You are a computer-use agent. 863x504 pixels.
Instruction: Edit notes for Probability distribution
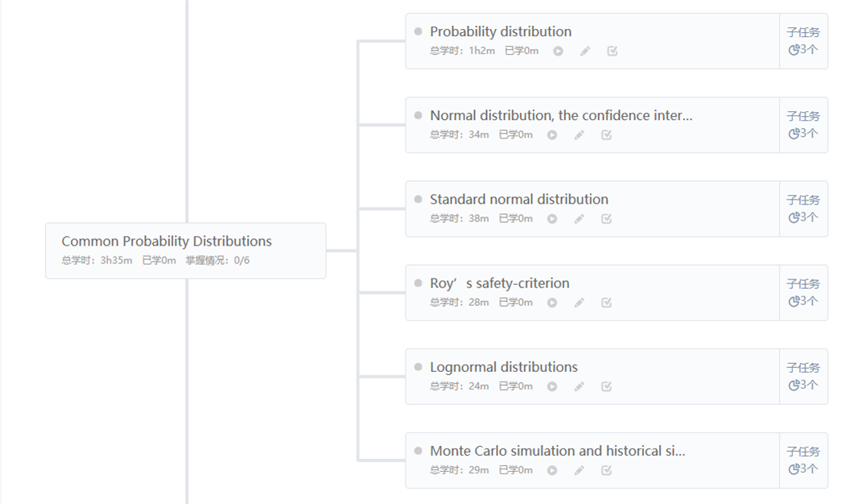pos(585,52)
